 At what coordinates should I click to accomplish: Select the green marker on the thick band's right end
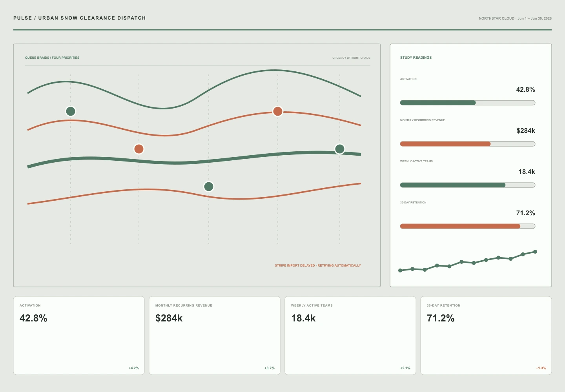coord(340,149)
